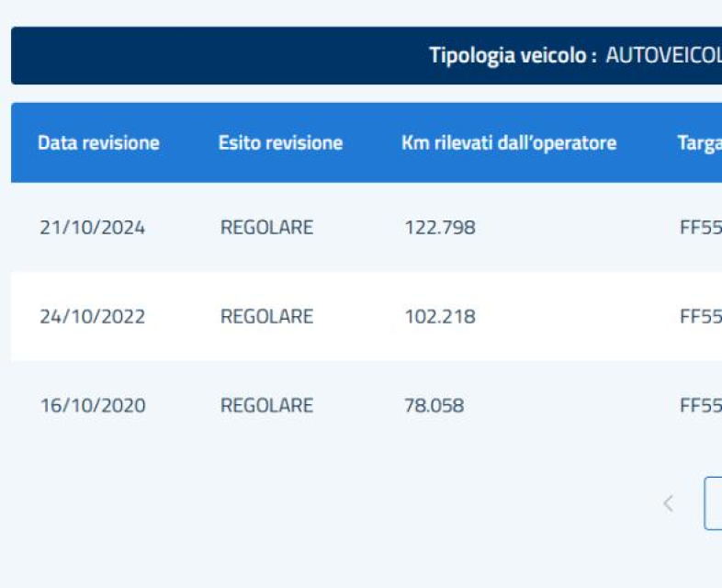Click the 78.058 km reading

pos(434,405)
